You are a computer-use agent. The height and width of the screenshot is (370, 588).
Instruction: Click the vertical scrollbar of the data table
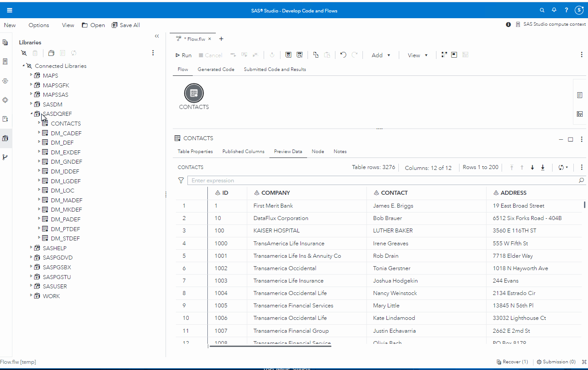[584, 205]
